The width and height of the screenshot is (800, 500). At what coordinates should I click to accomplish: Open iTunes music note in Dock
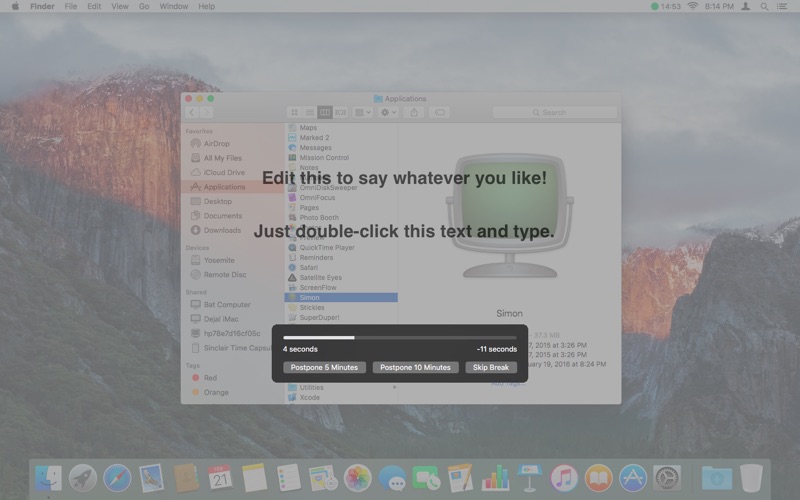[x=563, y=478]
